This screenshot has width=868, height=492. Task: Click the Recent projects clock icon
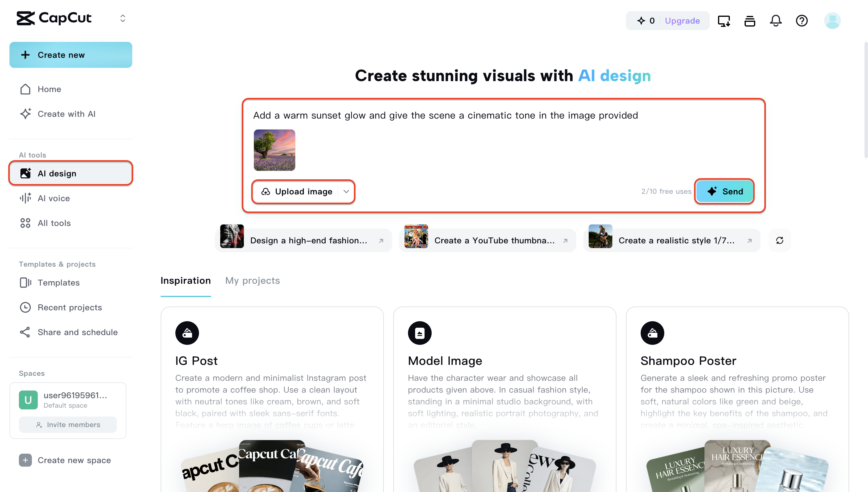click(25, 307)
